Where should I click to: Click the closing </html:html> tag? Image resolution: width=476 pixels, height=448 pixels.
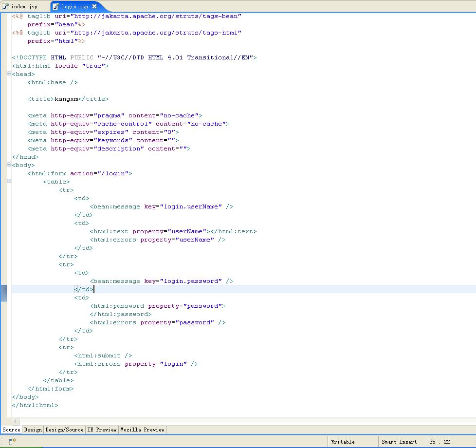(35, 406)
